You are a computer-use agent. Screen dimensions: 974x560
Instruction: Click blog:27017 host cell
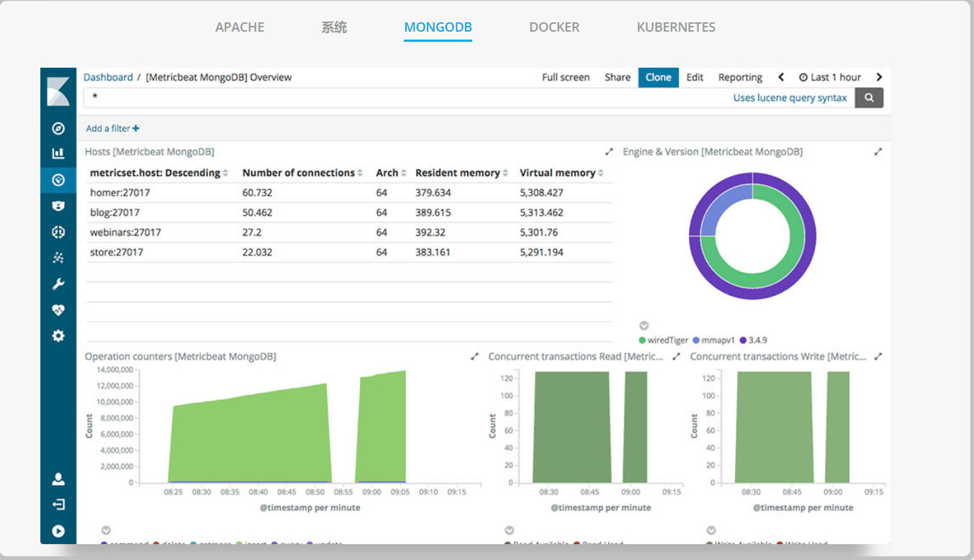115,212
